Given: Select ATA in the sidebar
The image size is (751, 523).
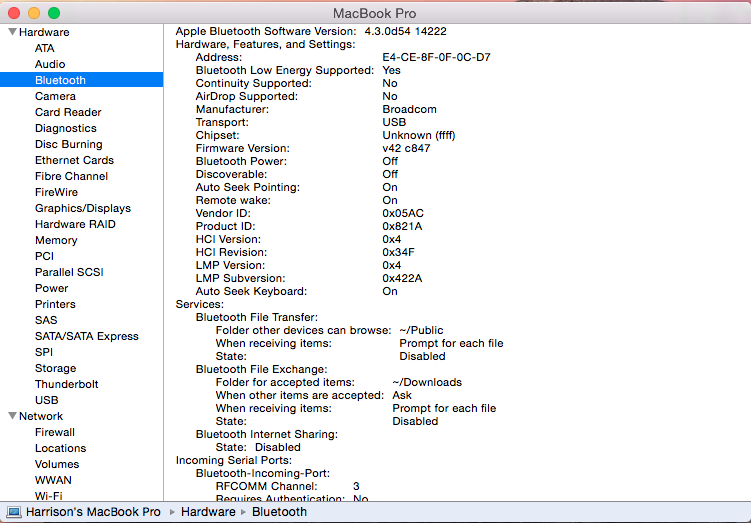Looking at the screenshot, I should click(x=45, y=48).
